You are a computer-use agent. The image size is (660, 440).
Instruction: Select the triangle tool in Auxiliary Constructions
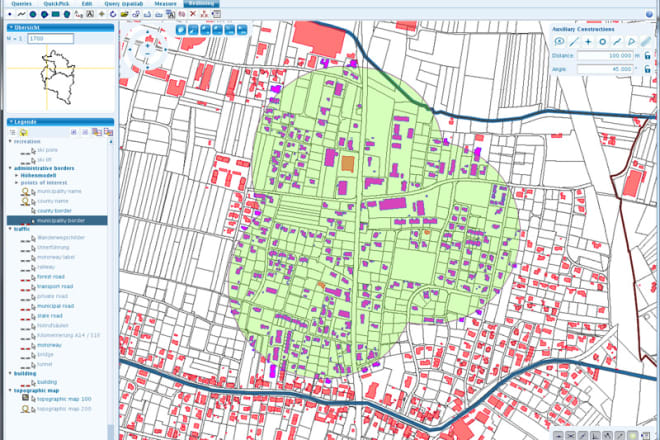(631, 41)
